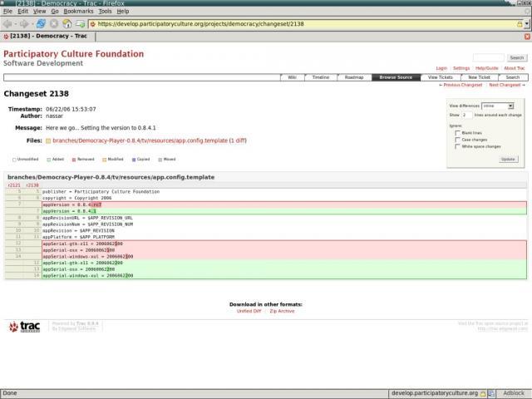The image size is (532, 399).
Task: Open the View menu
Action: tap(39, 11)
